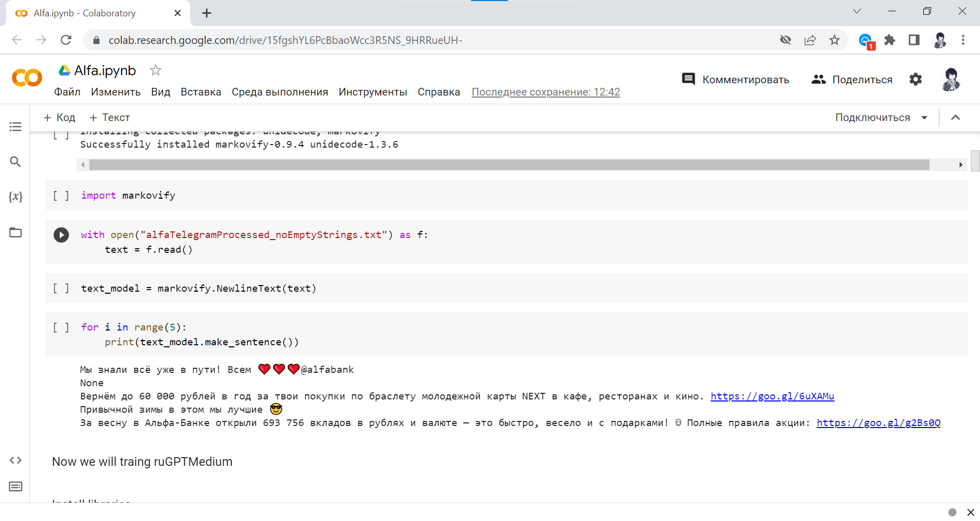Toggle starring the Alfa.ipynb notebook

[x=156, y=70]
